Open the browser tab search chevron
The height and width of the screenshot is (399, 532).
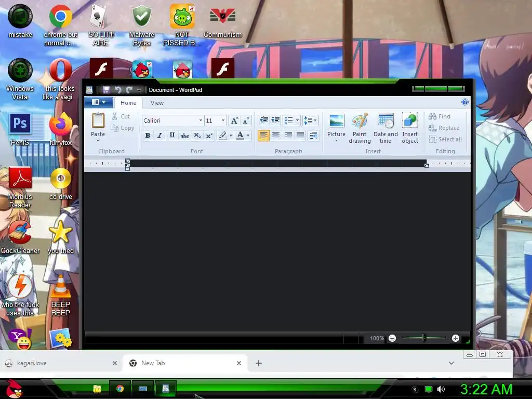pyautogui.click(x=451, y=363)
